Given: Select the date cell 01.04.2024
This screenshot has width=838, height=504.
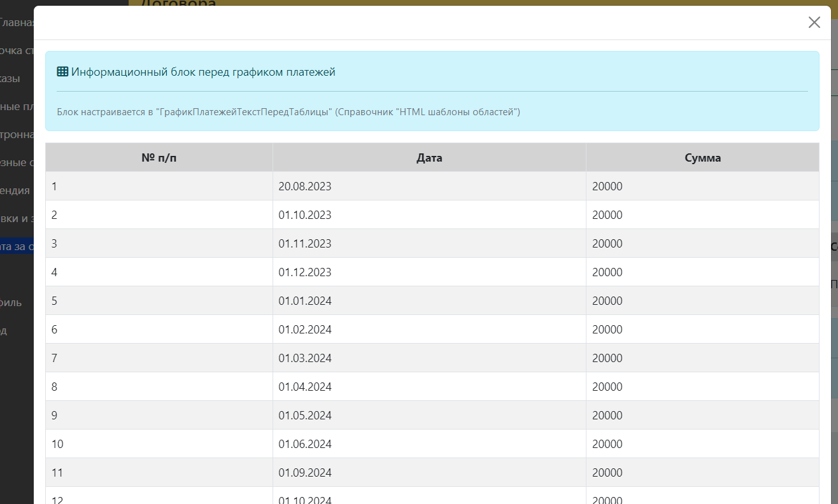Looking at the screenshot, I should click(305, 387).
